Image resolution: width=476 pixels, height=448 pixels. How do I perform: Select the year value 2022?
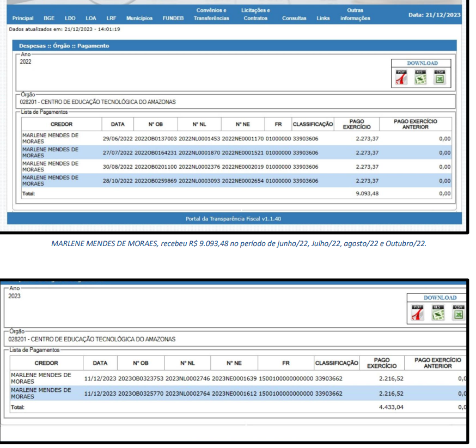[26, 62]
